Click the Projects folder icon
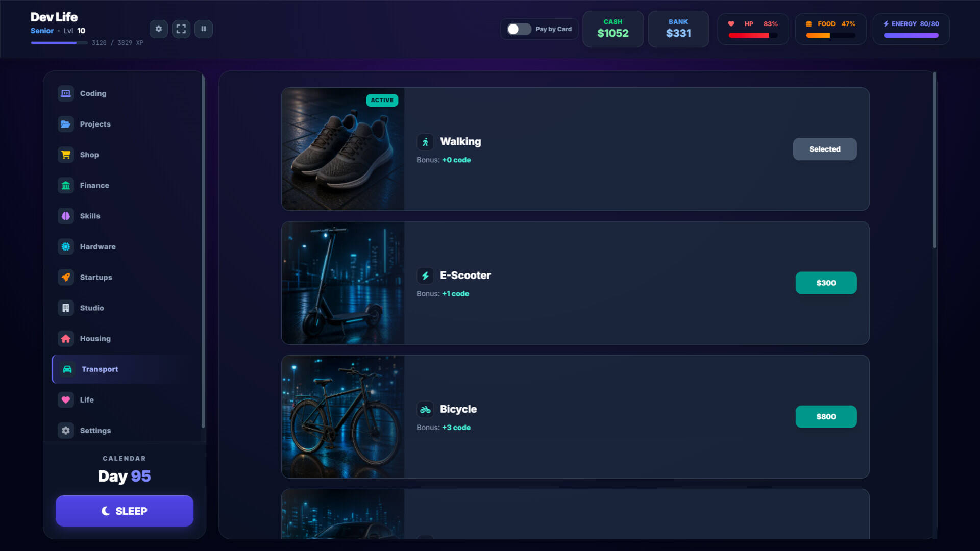 (x=66, y=124)
